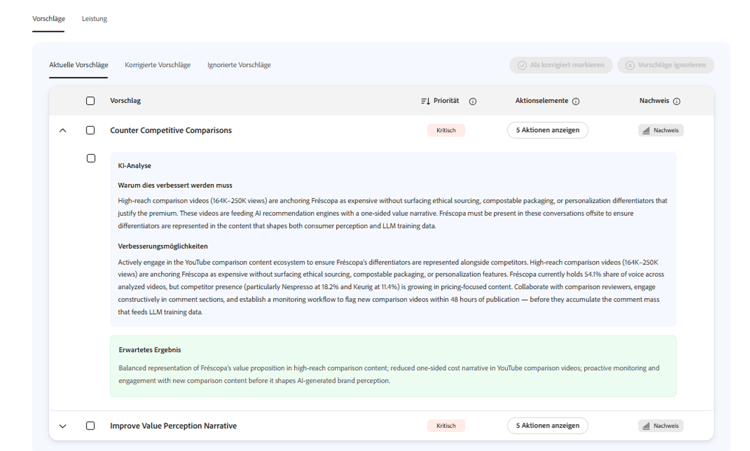The image size is (750, 451).
Task: Tick the KI-Analyse detail checkbox
Action: 91,158
